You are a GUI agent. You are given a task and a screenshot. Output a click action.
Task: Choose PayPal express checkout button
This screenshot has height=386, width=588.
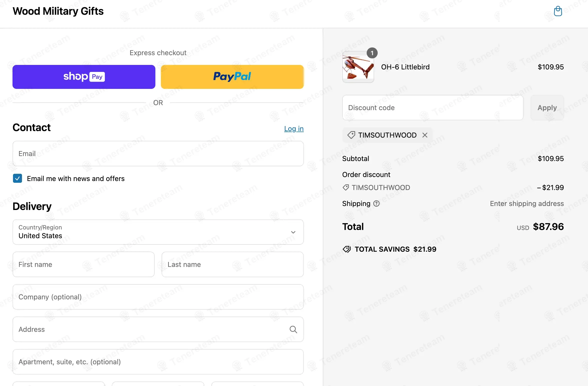click(232, 77)
